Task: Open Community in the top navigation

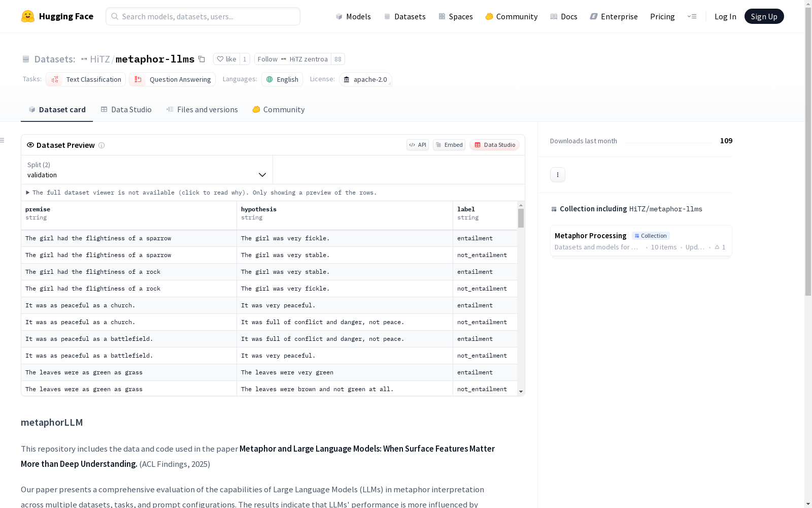Action: tap(511, 16)
